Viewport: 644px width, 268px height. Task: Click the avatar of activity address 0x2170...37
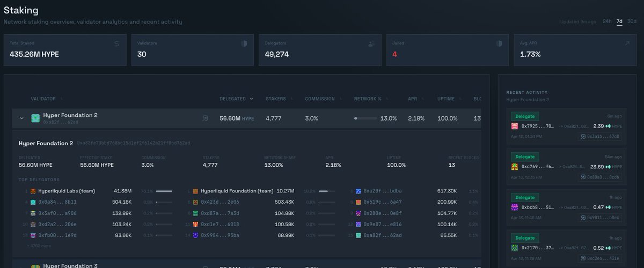tap(515, 248)
